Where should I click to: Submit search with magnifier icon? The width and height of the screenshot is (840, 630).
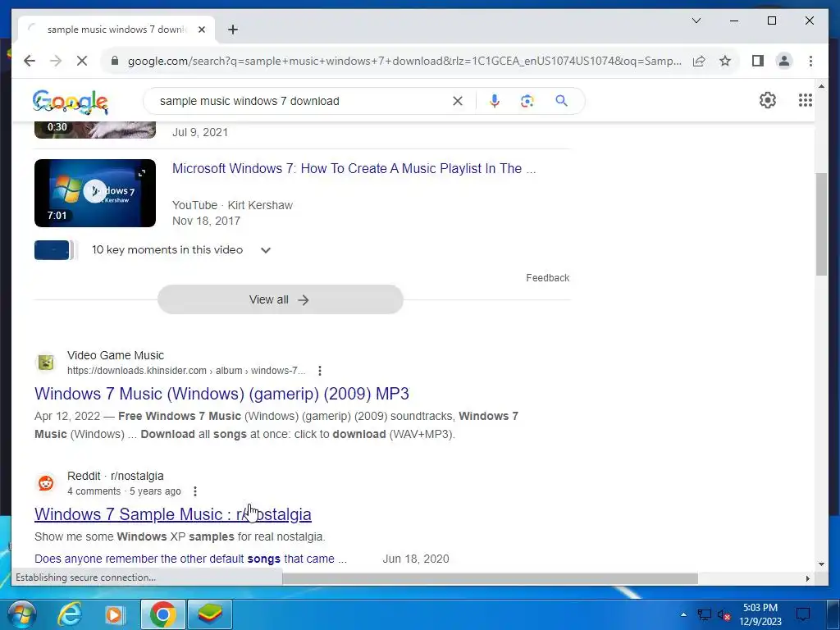click(x=561, y=101)
